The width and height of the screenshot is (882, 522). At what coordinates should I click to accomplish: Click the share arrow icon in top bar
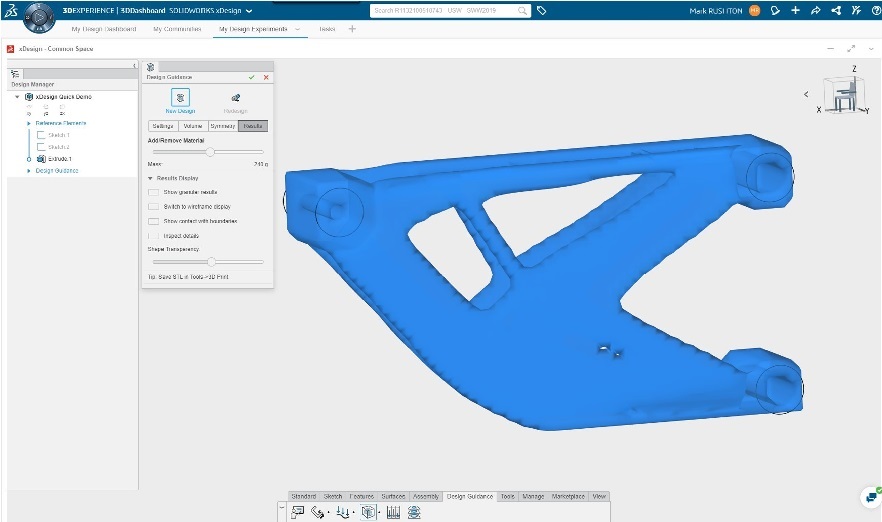pos(815,11)
